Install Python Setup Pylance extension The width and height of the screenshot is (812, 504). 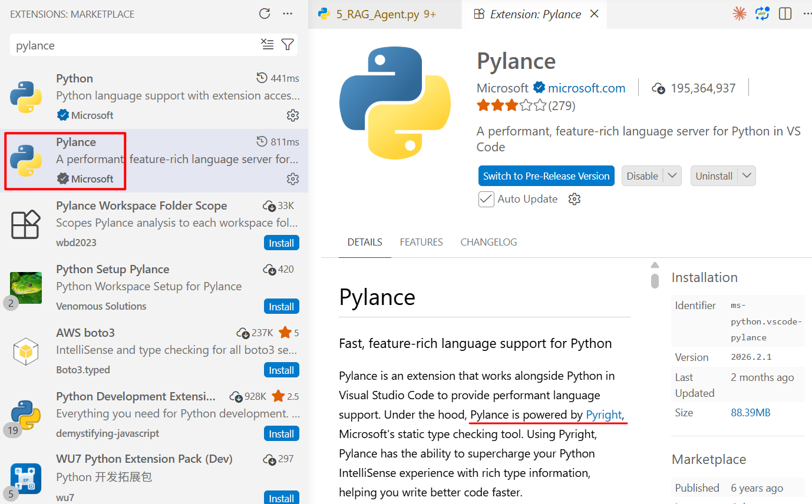click(x=282, y=307)
